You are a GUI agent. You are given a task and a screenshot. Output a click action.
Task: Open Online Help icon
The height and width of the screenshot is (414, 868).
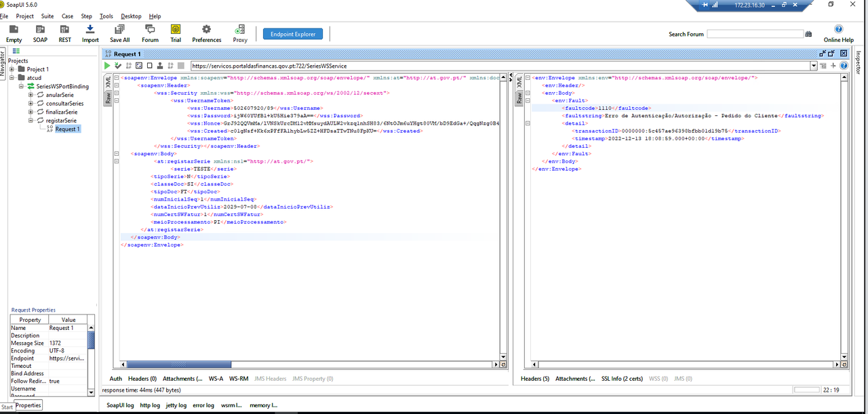pos(838,29)
